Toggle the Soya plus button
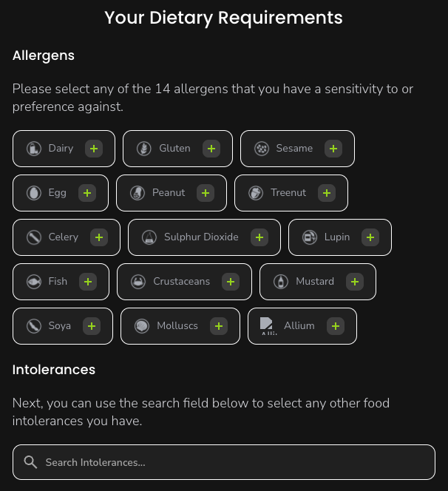The image size is (448, 491). point(92,326)
